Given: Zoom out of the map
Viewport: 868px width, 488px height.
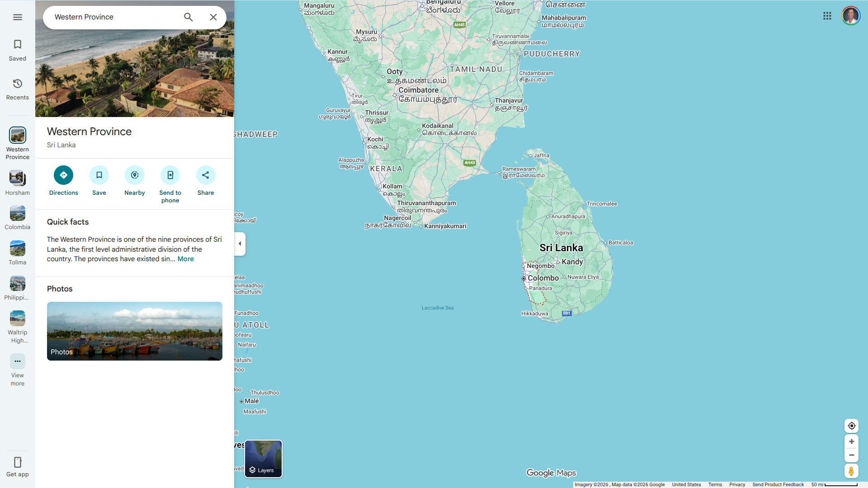Looking at the screenshot, I should 851,455.
